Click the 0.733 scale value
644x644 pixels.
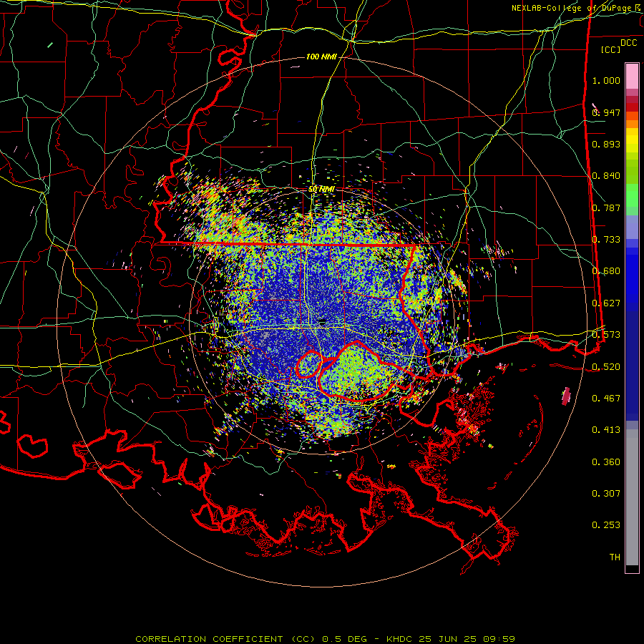click(x=606, y=240)
